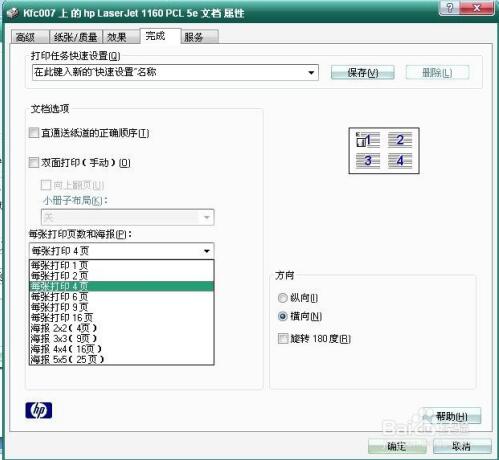Switch to the 纸张/质量 tab
The image size is (499, 460).
[76, 37]
